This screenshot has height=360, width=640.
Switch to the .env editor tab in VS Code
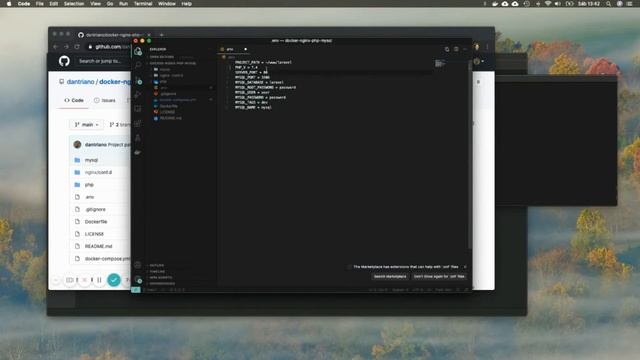pos(233,49)
